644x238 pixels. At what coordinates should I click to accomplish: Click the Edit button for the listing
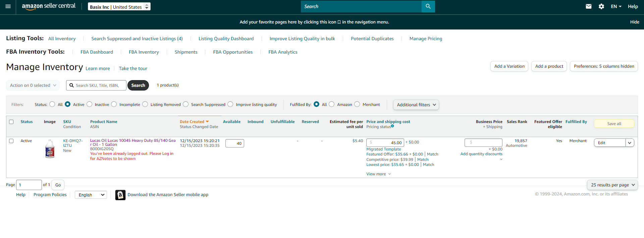[x=610, y=143]
